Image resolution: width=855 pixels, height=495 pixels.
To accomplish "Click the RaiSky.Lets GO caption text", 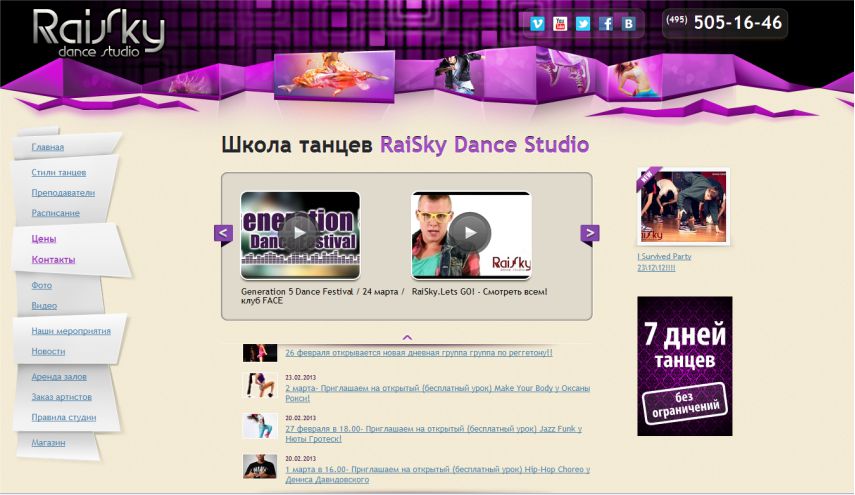I will tap(479, 292).
